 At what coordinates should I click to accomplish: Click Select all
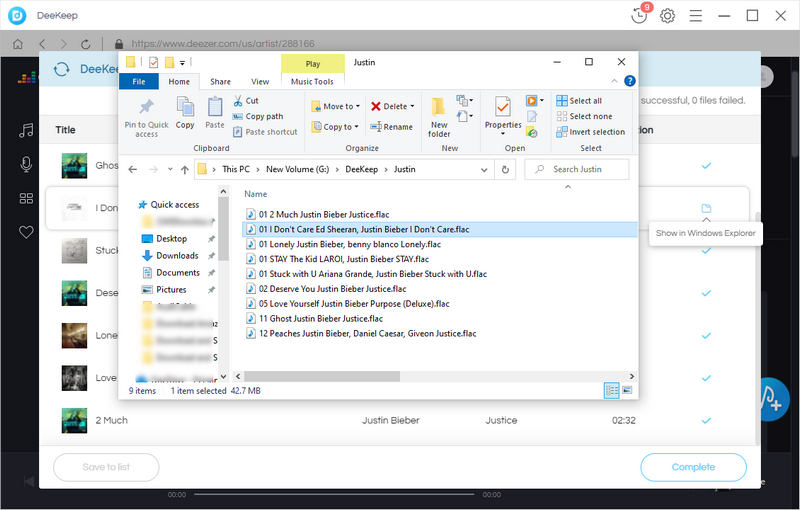tap(579, 100)
